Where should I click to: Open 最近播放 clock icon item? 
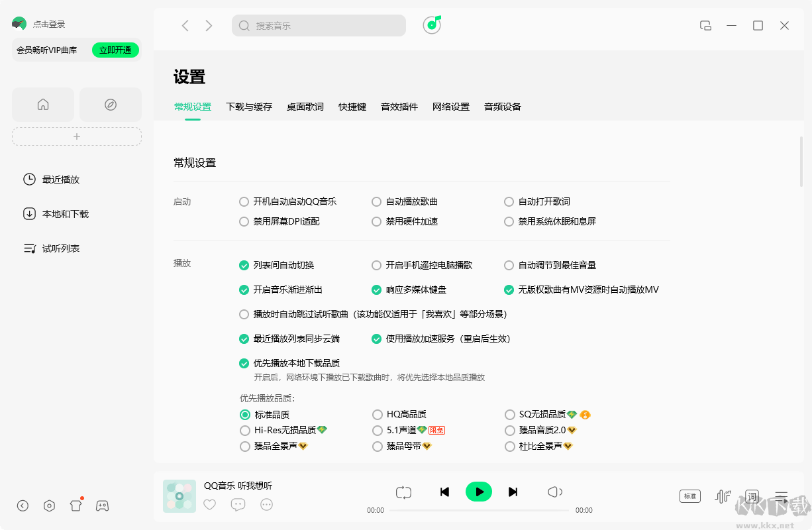[52, 180]
